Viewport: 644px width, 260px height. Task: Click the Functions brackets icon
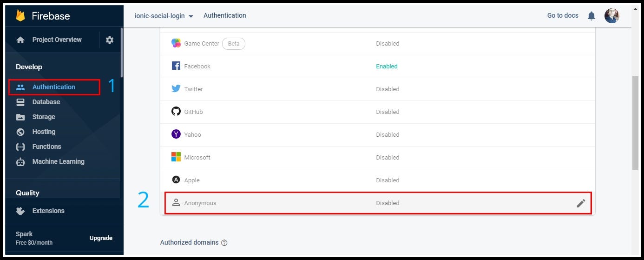click(x=20, y=147)
